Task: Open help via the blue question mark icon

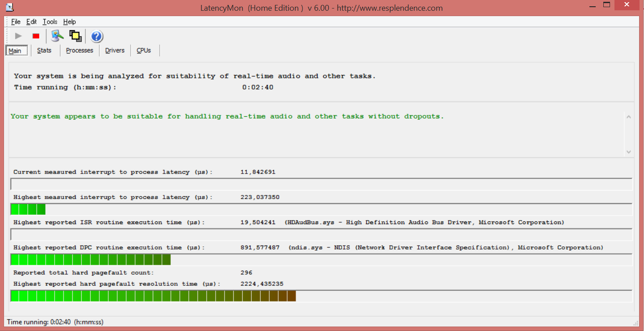Action: tap(97, 36)
